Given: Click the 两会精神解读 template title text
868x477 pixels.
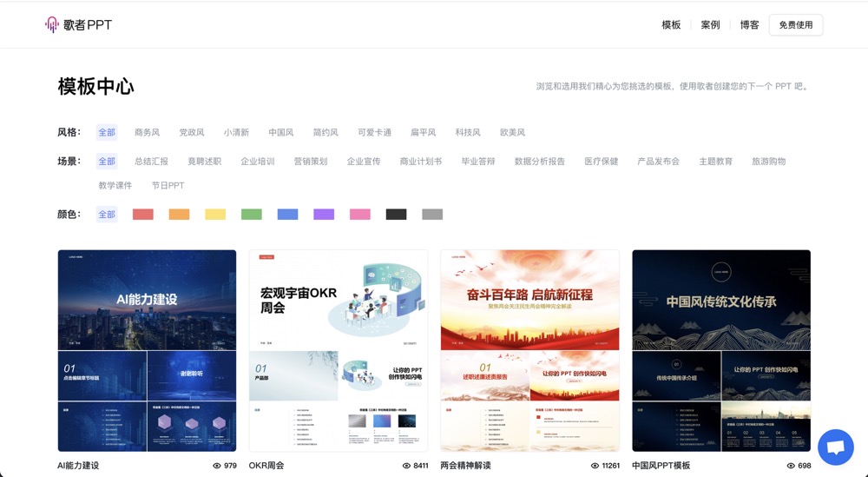Looking at the screenshot, I should pos(465,466).
